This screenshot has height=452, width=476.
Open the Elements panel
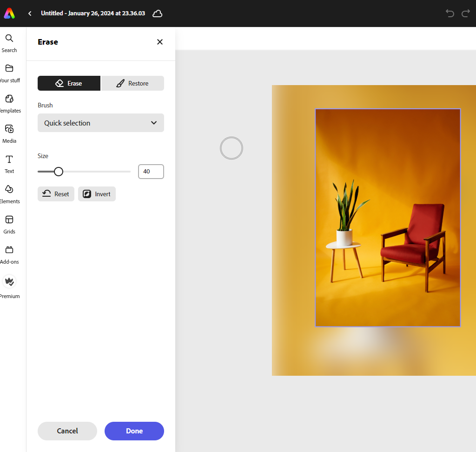click(x=9, y=194)
